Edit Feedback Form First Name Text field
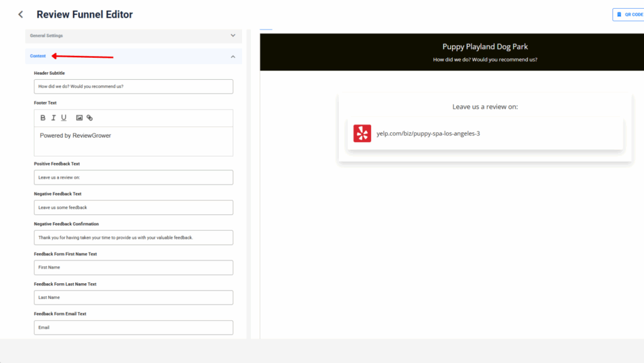This screenshot has height=363, width=644. [x=133, y=267]
